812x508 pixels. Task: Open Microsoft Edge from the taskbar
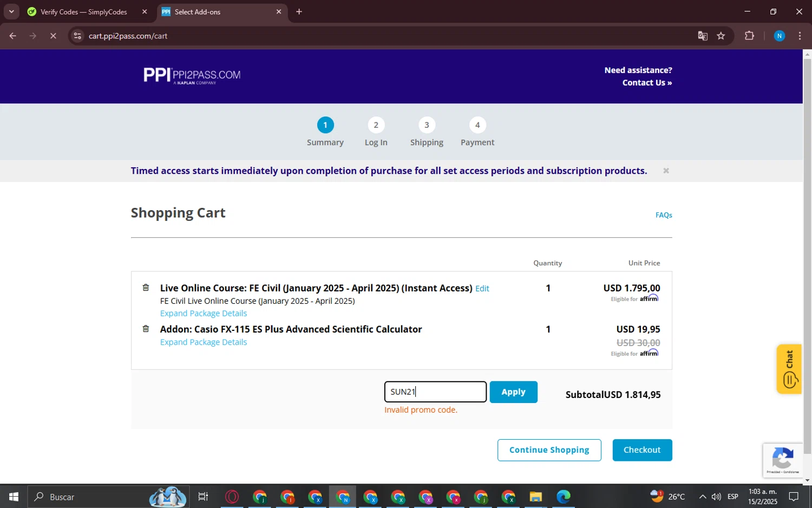pyautogui.click(x=564, y=497)
